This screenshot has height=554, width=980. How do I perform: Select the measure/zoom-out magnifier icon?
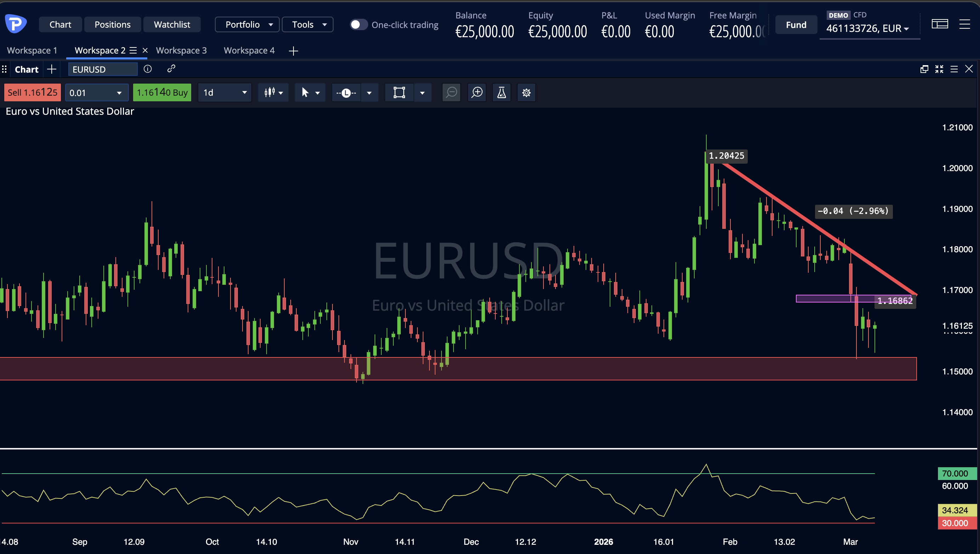(451, 92)
